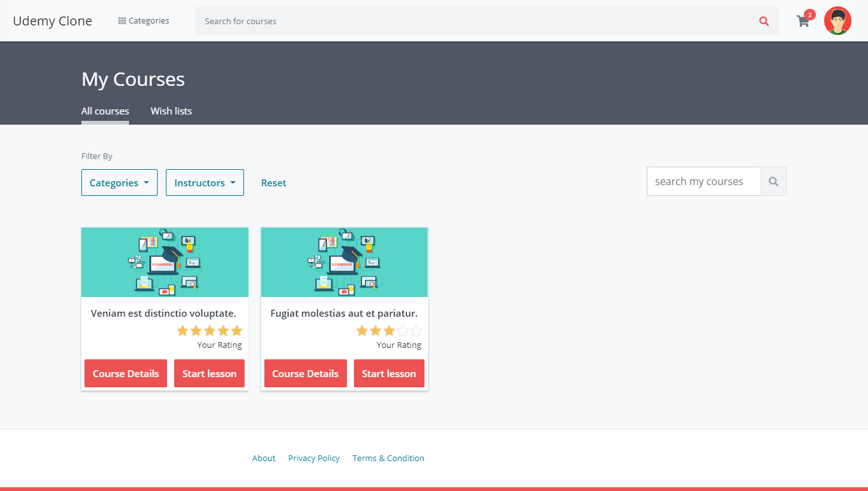Open the Veniam course thumbnail image

tap(165, 262)
